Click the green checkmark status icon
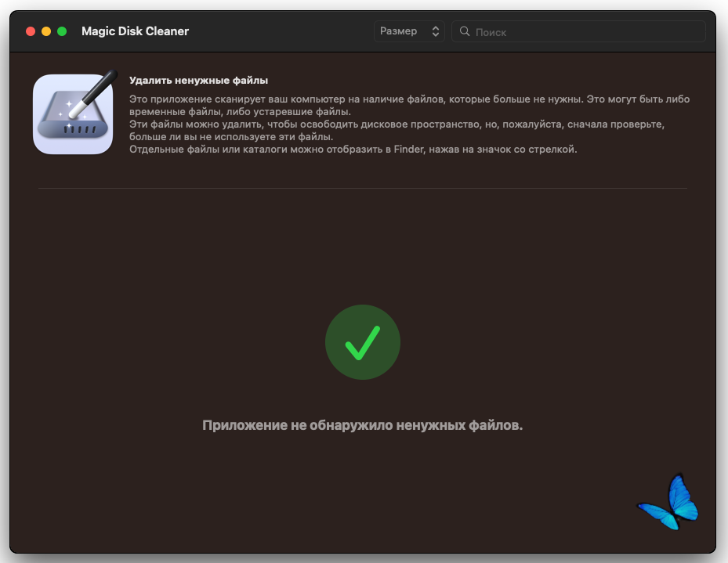 [363, 342]
